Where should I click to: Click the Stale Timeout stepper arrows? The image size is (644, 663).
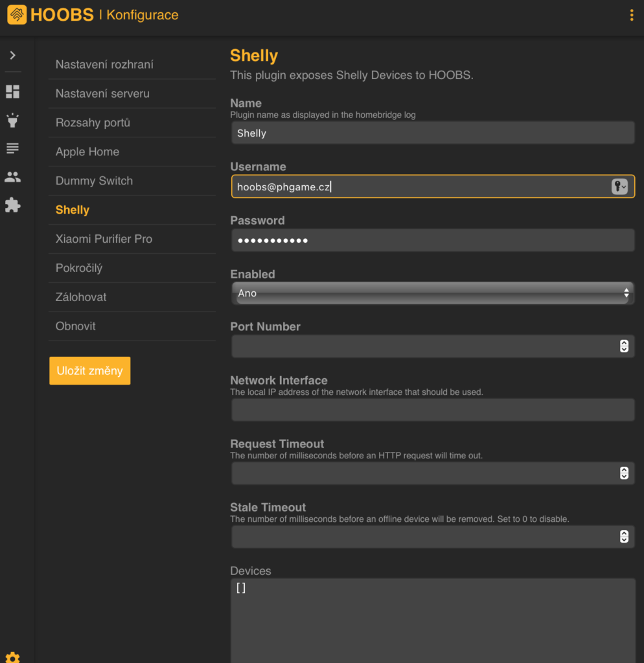tap(624, 537)
